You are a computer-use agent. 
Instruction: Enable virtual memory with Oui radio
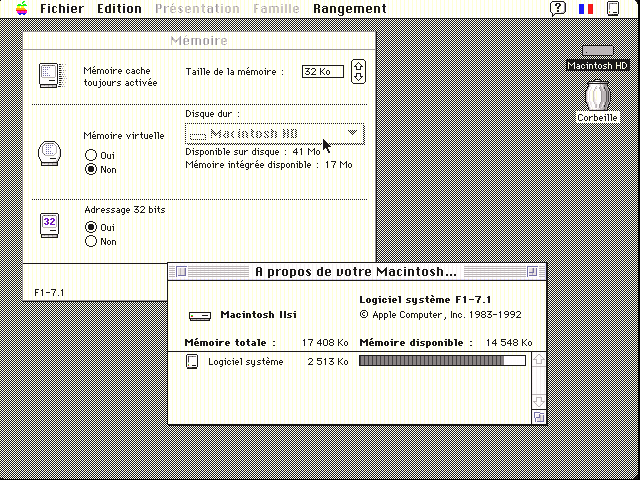coord(91,155)
